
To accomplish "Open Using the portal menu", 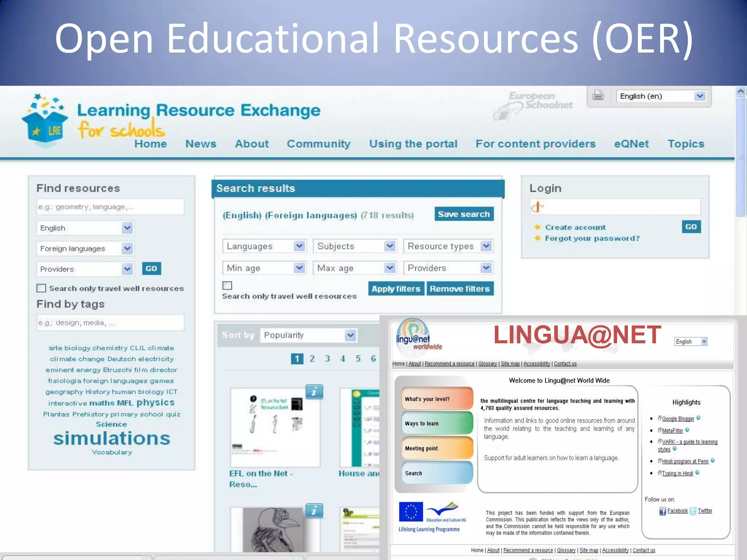I will tap(413, 144).
